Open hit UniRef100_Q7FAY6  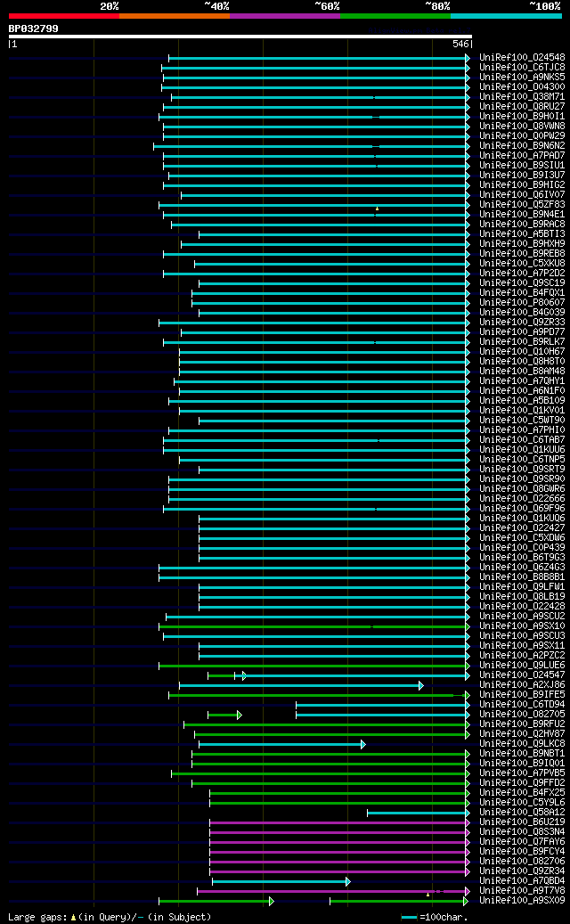point(522,841)
